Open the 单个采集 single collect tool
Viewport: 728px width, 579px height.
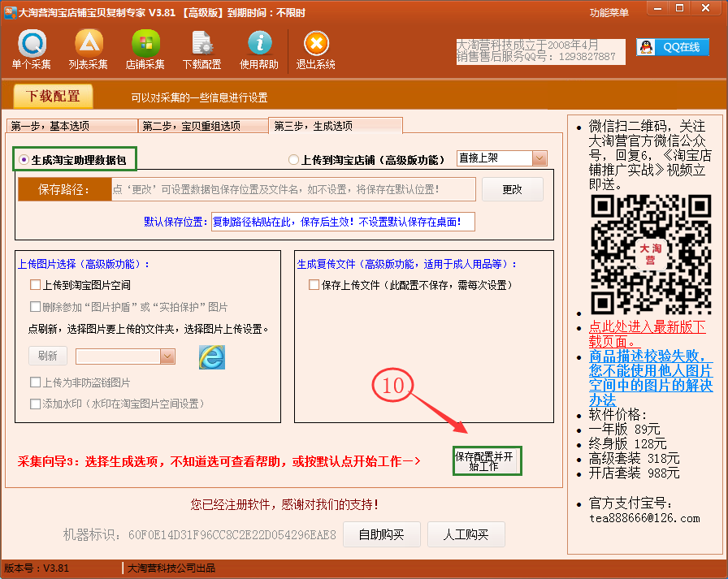click(x=32, y=50)
